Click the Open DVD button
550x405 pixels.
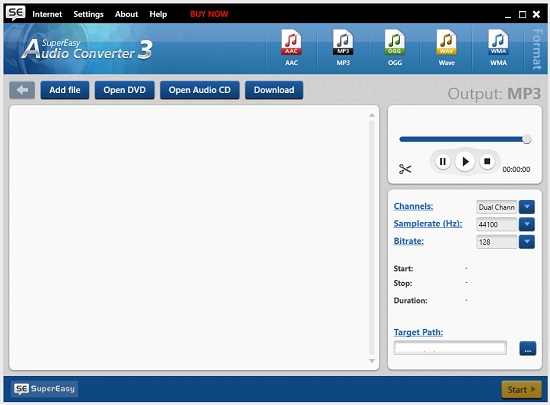[125, 90]
